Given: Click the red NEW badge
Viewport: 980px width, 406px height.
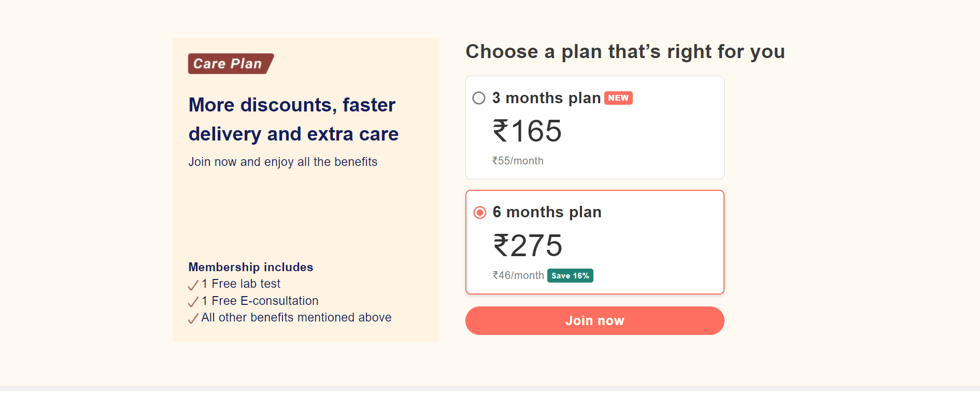Looking at the screenshot, I should [618, 98].
